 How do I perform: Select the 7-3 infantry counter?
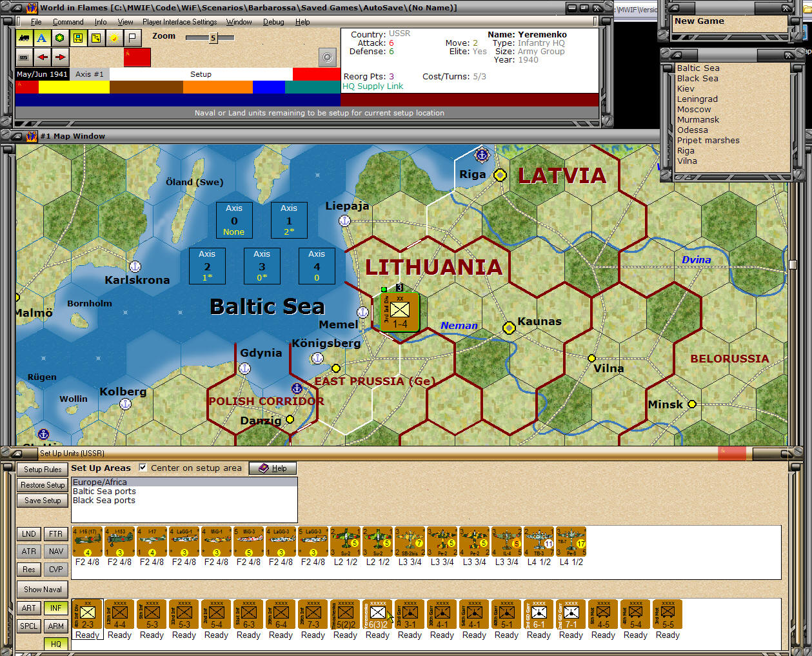pos(313,615)
